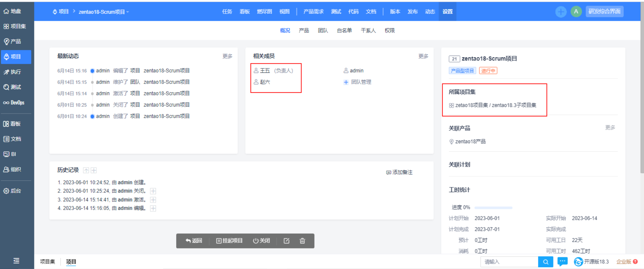Click the delete project trash icon

pyautogui.click(x=302, y=241)
